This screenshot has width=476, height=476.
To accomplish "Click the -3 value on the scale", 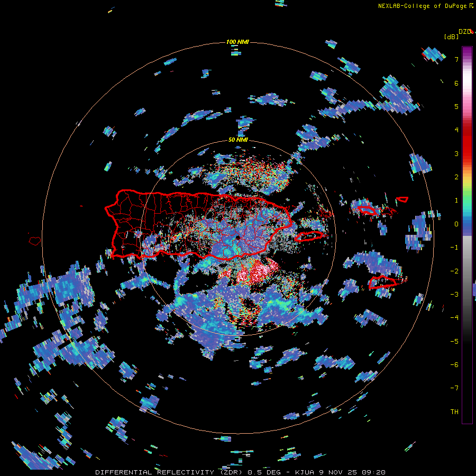I will tap(454, 295).
